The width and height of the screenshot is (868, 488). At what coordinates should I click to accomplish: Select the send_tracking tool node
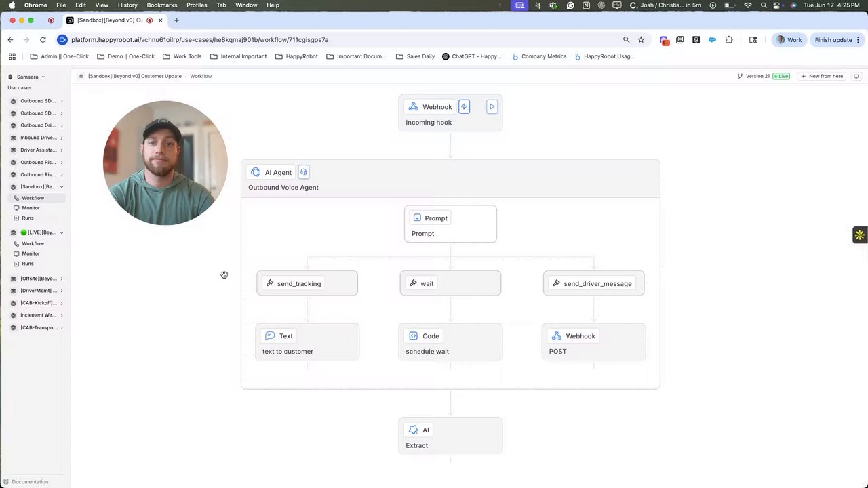click(x=307, y=283)
